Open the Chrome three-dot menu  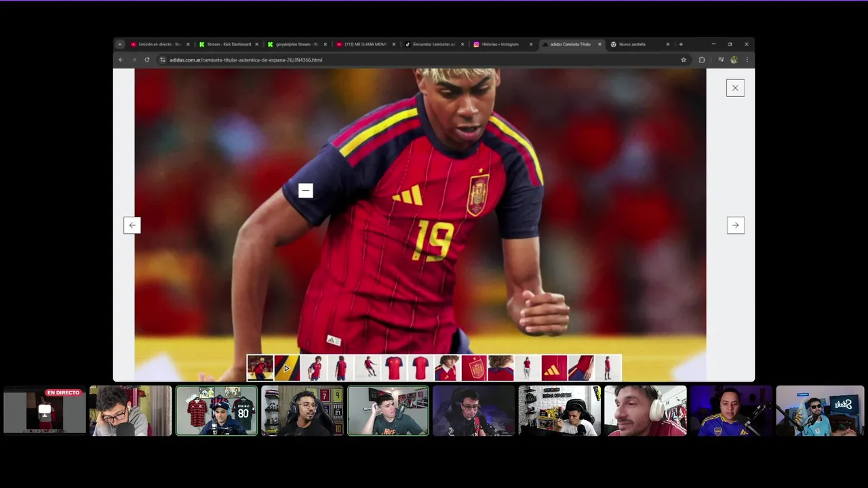pos(747,60)
